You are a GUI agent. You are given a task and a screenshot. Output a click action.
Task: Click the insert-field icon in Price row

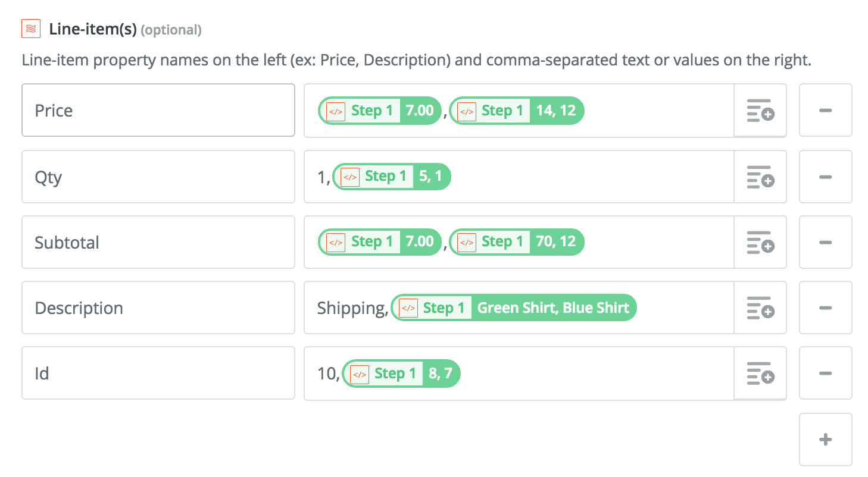click(x=760, y=111)
